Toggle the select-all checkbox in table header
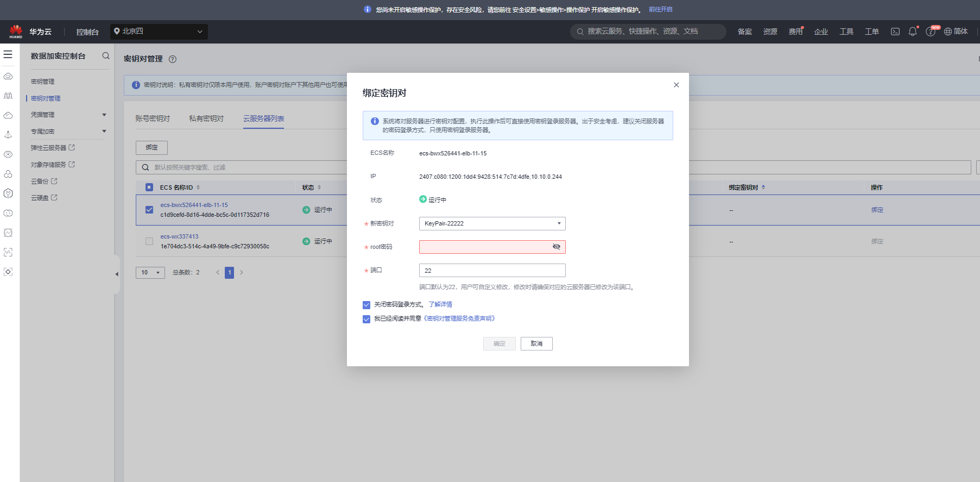The width and height of the screenshot is (980, 482). tap(149, 187)
